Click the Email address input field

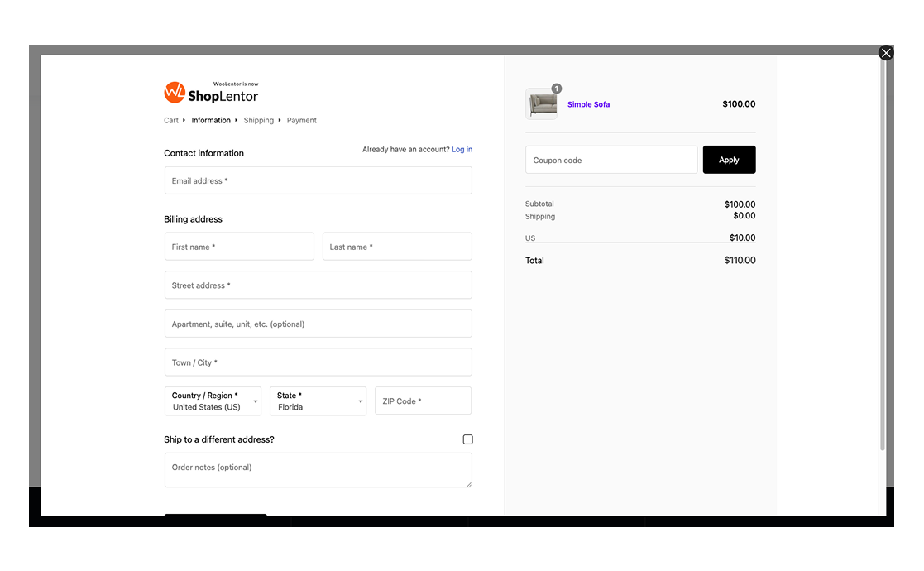tap(318, 180)
